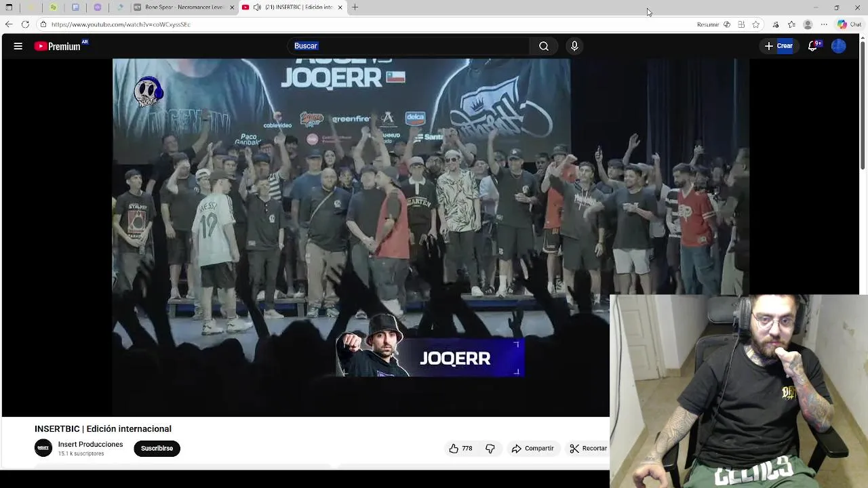This screenshot has height=488, width=868.
Task: Dislike the video with thumbs-down icon
Action: (x=490, y=448)
